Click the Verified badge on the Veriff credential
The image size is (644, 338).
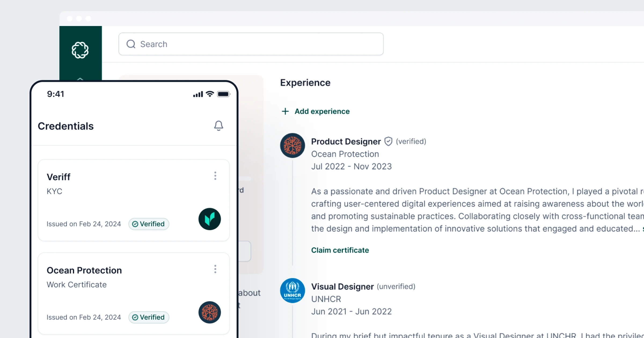149,224
